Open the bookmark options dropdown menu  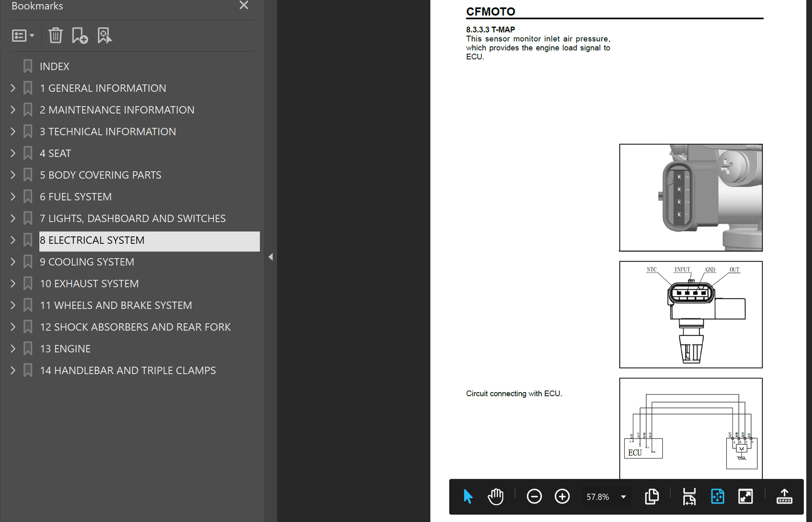[23, 36]
